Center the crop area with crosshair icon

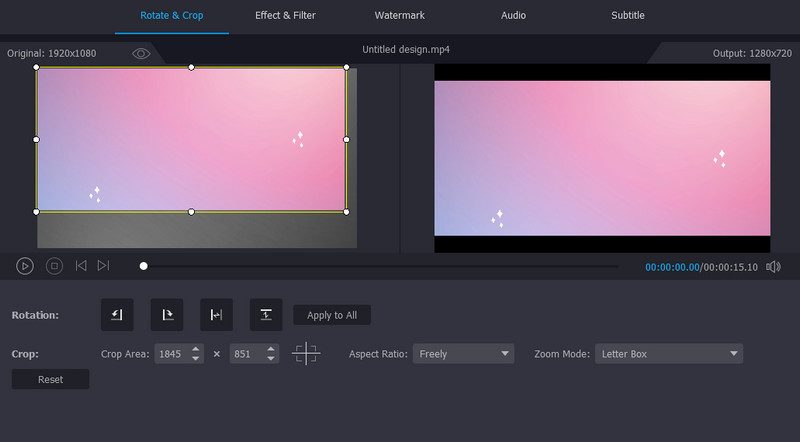(306, 354)
